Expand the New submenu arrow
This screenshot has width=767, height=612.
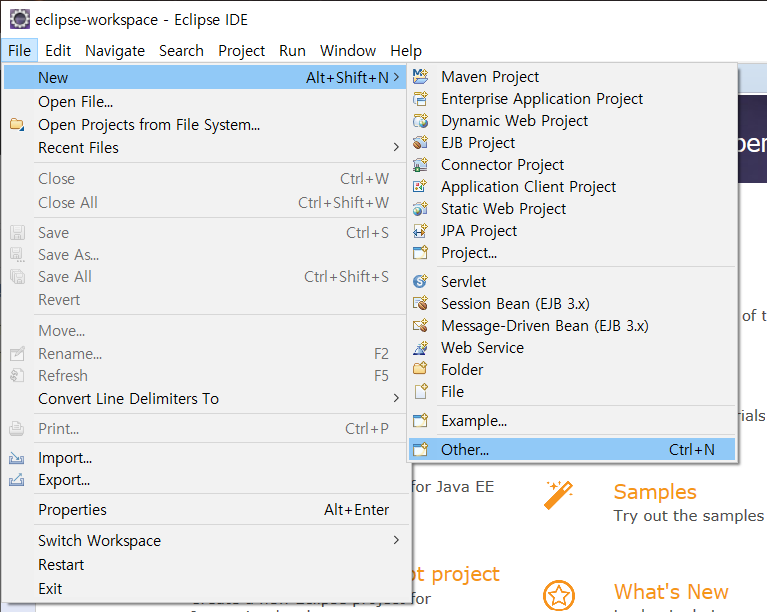pos(396,77)
